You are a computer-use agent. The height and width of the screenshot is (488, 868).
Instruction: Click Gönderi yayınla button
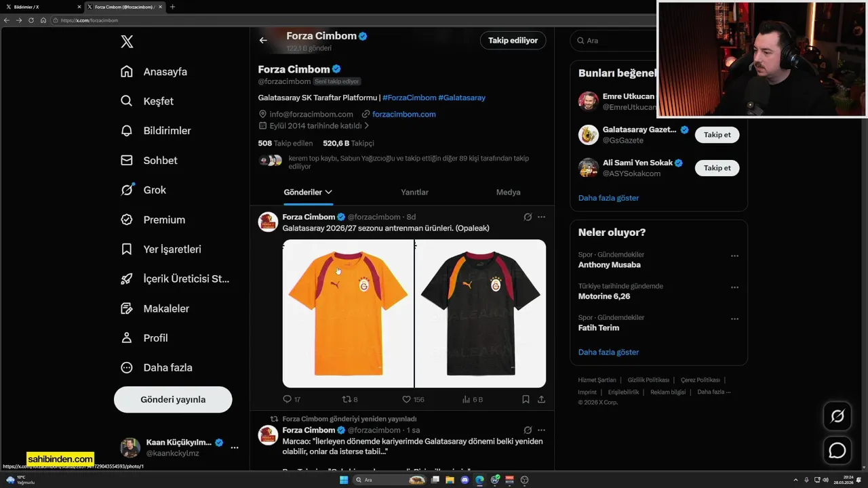pyautogui.click(x=173, y=399)
